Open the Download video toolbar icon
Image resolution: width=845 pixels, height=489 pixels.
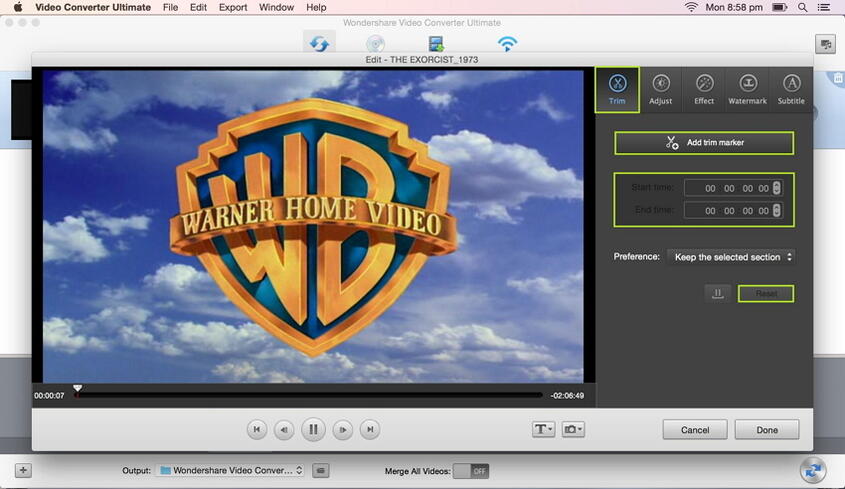(436, 44)
